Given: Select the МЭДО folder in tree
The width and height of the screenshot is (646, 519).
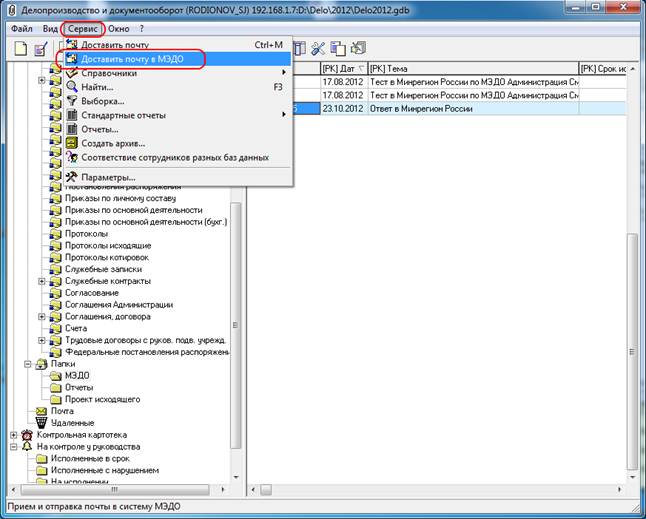Looking at the screenshot, I should coord(77,376).
